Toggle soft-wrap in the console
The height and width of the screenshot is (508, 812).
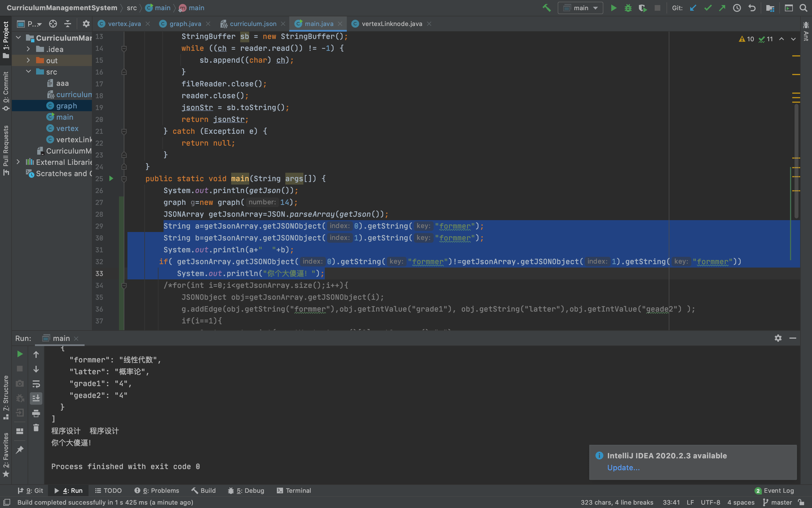36,384
